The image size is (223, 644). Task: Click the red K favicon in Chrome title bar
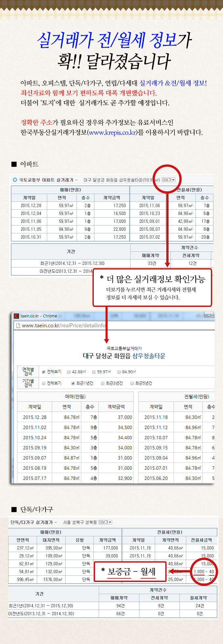[16, 316]
